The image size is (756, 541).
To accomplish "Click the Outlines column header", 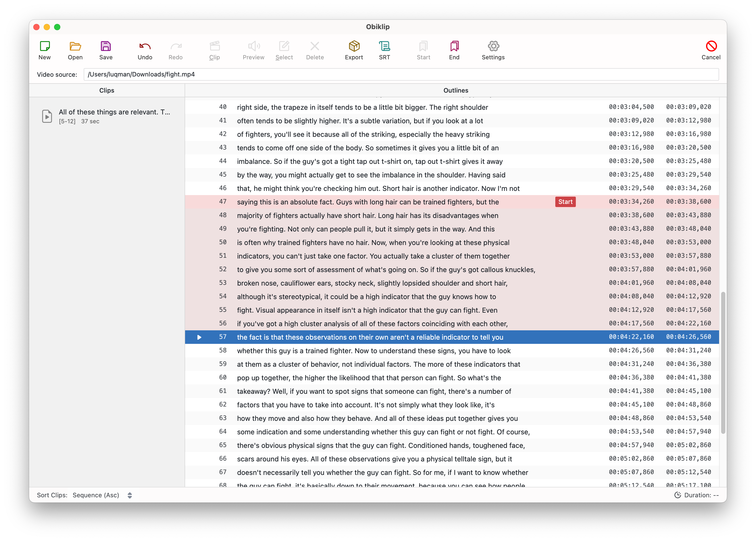I will pos(455,90).
